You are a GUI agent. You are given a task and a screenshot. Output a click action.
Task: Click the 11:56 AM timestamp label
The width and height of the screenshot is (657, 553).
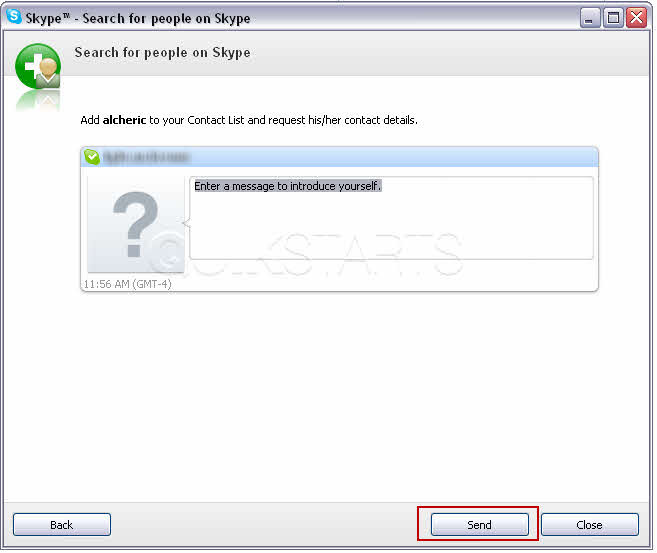127,284
